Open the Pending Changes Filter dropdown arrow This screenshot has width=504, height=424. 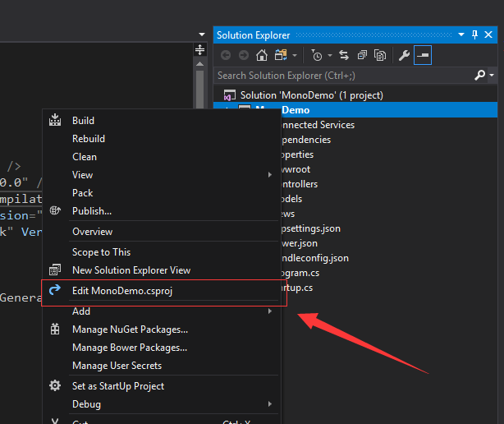click(x=330, y=56)
